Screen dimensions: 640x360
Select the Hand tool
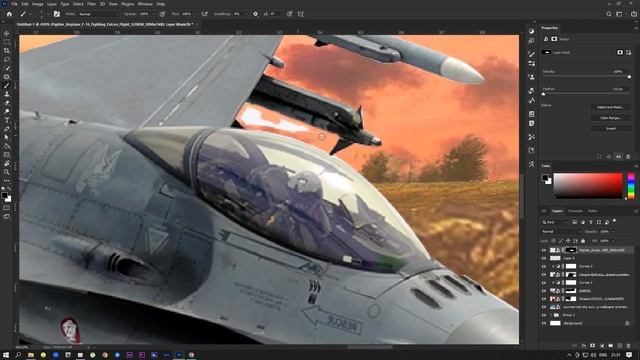click(7, 163)
